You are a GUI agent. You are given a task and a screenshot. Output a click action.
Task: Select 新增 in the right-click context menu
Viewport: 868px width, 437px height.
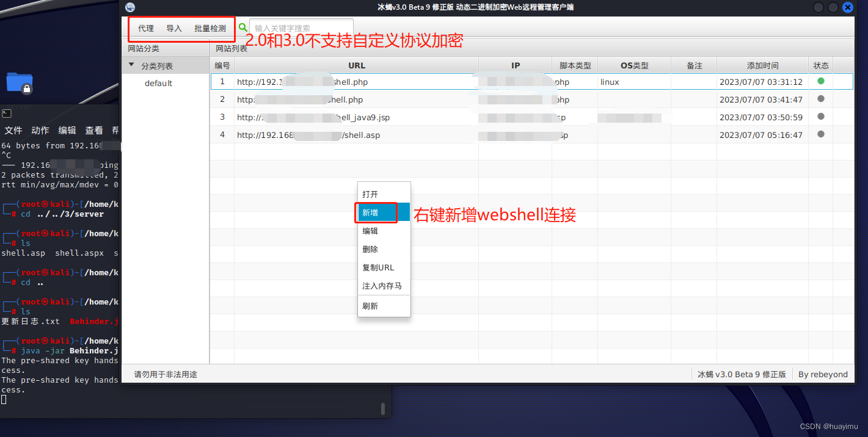(x=375, y=212)
